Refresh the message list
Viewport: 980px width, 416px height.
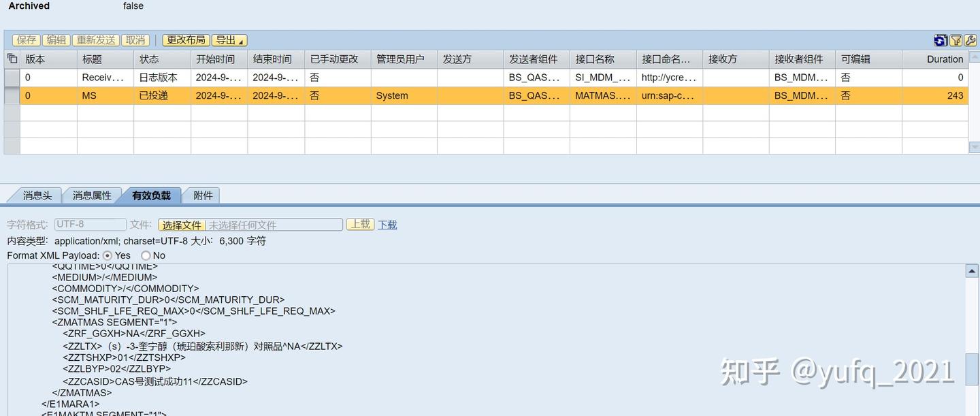pos(940,41)
